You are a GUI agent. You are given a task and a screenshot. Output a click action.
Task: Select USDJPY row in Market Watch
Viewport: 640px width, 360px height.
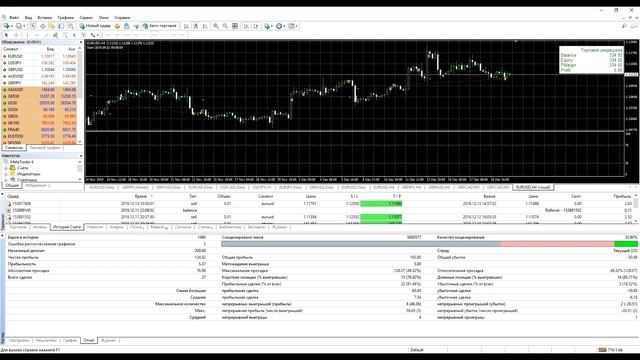(40, 63)
